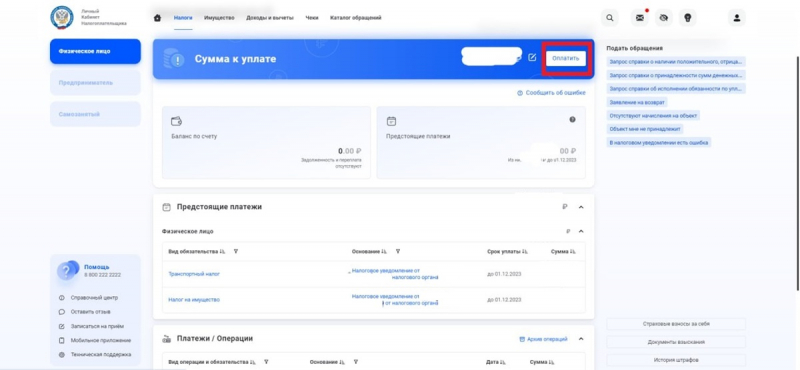Image resolution: width=800 pixels, height=370 pixels.
Task: Click В налоговом уведомлении есть ошибка request
Action: tap(659, 143)
